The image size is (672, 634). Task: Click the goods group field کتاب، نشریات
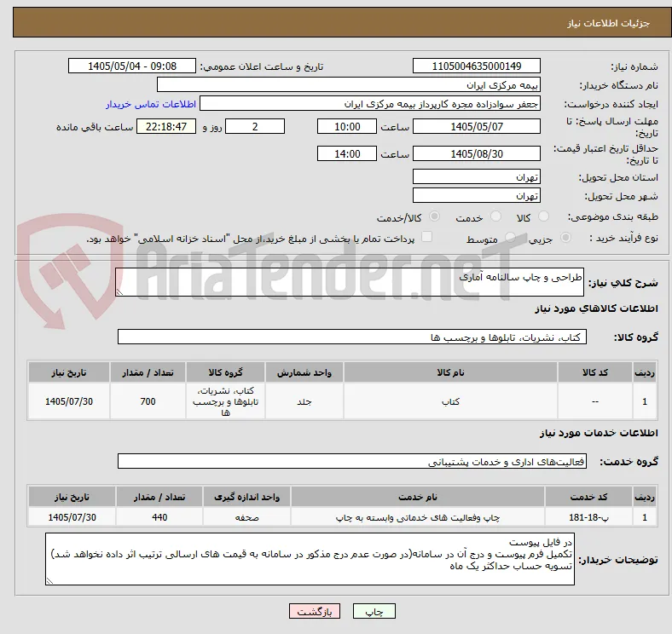[352, 337]
